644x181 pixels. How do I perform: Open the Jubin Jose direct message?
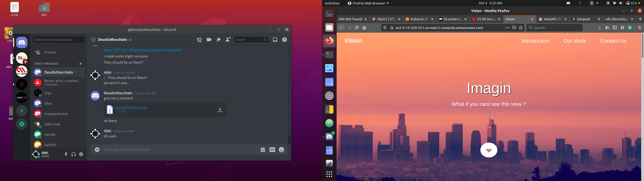(x=58, y=124)
